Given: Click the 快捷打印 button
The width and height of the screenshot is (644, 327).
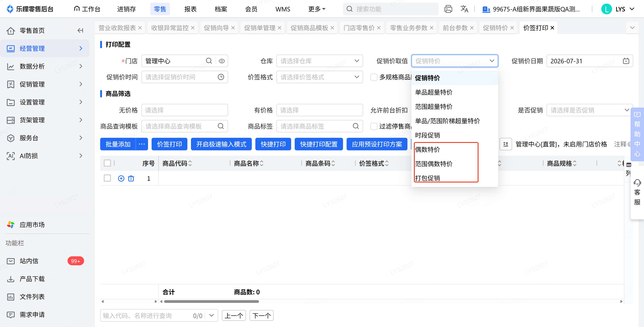Looking at the screenshot, I should [x=273, y=144].
